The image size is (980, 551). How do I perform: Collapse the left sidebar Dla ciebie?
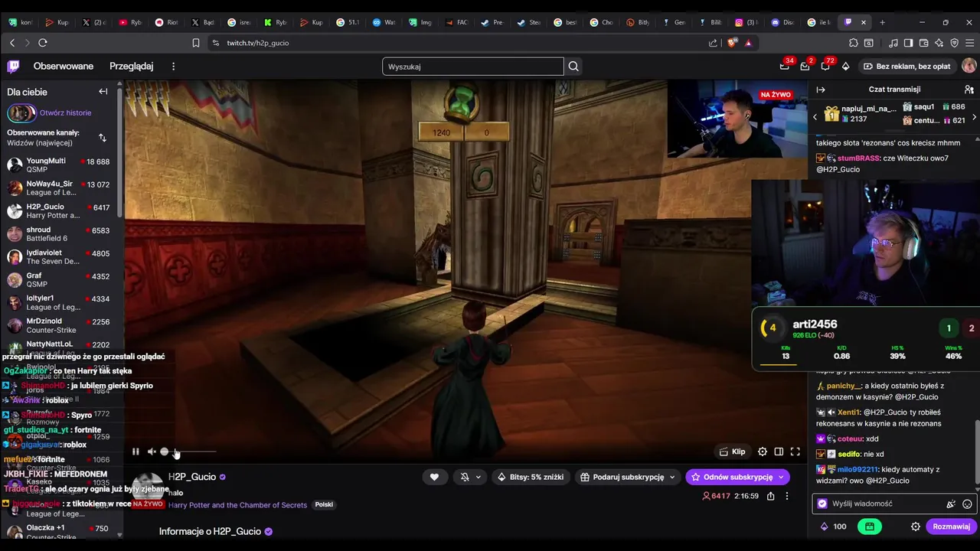103,92
